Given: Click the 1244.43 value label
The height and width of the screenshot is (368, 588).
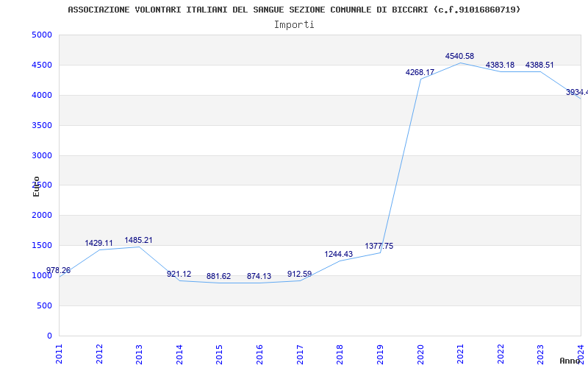Looking at the screenshot, I should click(339, 255).
